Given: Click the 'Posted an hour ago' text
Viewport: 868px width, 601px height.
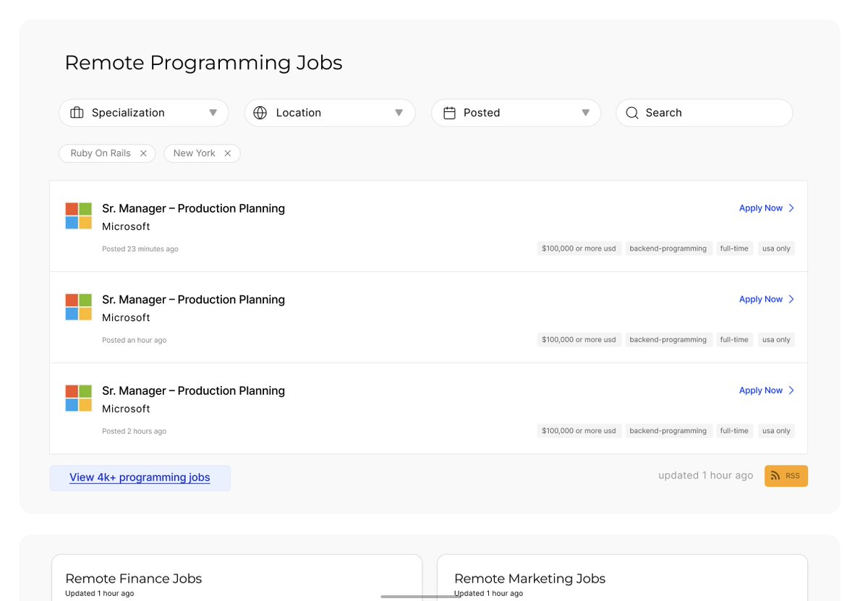Looking at the screenshot, I should pos(135,340).
